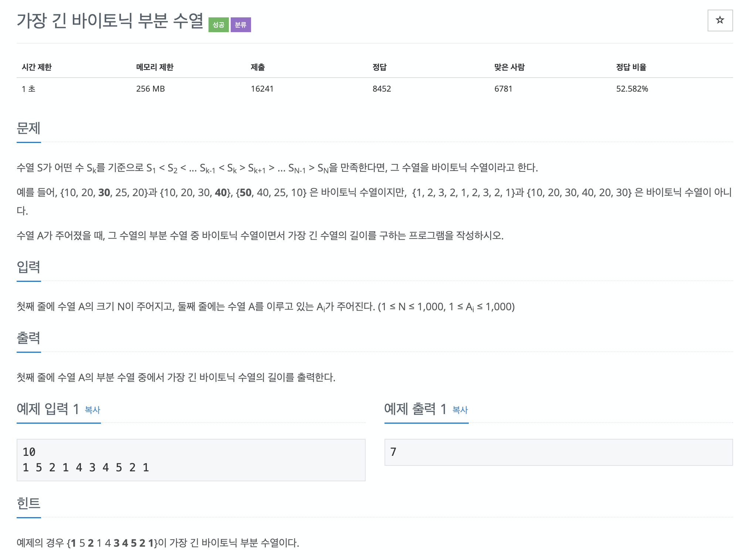This screenshot has height=560, width=749.
Task: Click the 맞은 사람 value 6781
Action: [x=503, y=89]
